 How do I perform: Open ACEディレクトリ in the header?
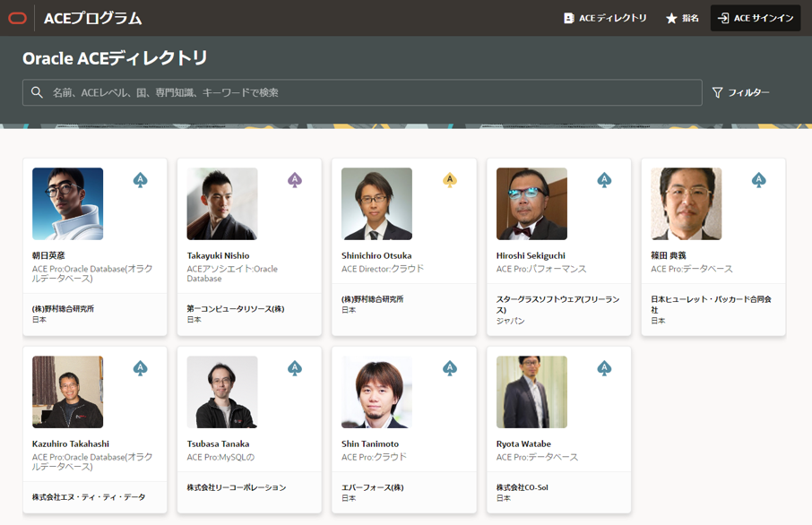pos(605,18)
